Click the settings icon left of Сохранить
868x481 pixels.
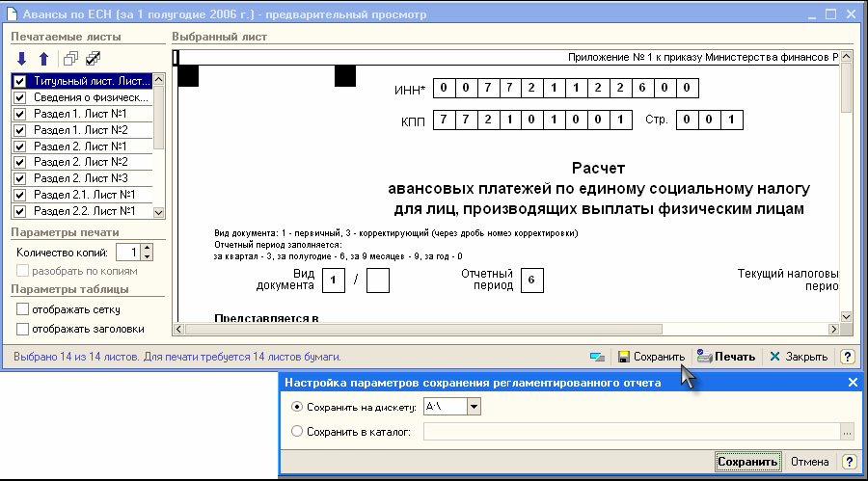coord(598,357)
